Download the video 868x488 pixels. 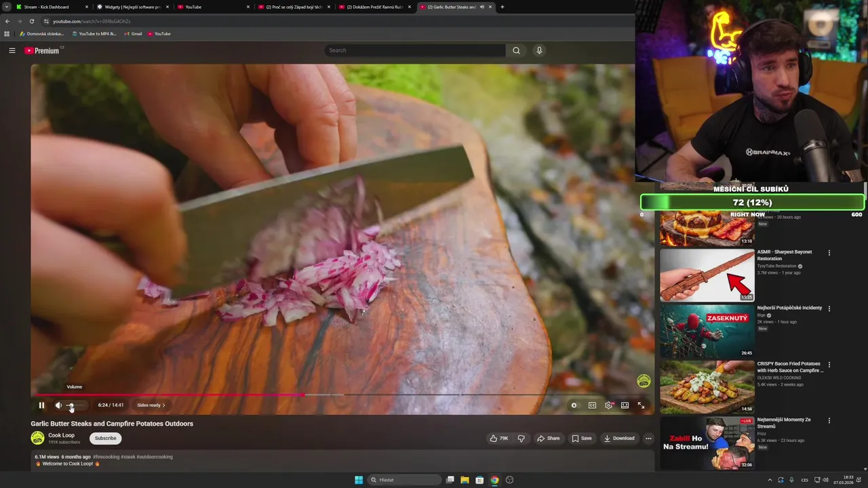tap(619, 439)
